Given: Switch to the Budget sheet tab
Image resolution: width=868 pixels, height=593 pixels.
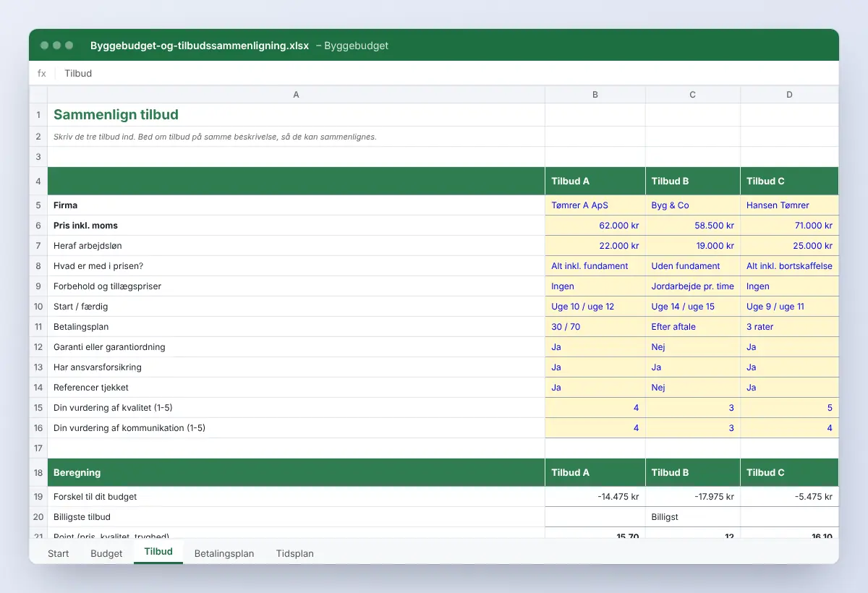Looking at the screenshot, I should [106, 553].
